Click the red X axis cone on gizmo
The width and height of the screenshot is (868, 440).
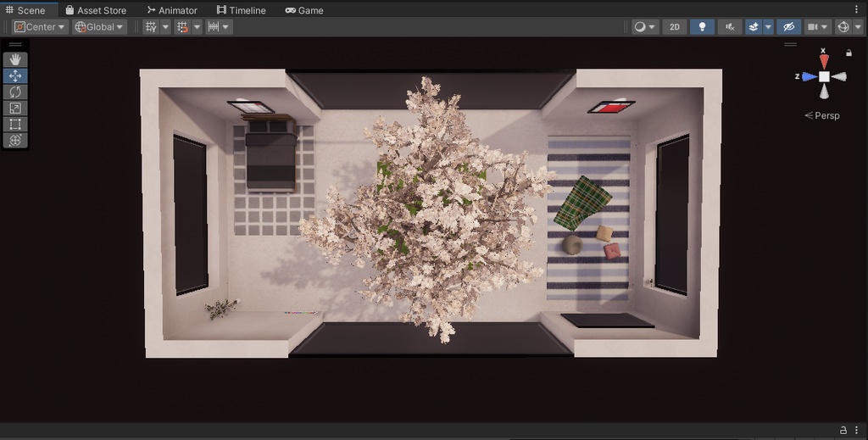point(824,61)
